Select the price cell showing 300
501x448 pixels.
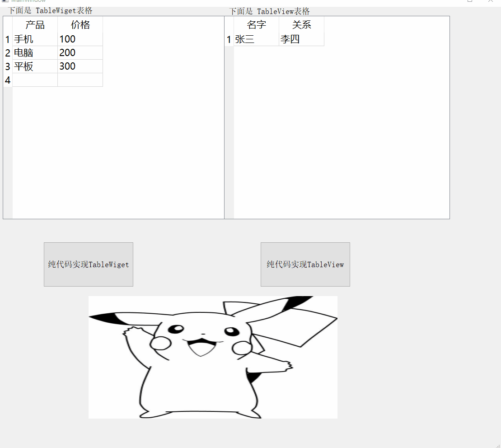pos(80,66)
